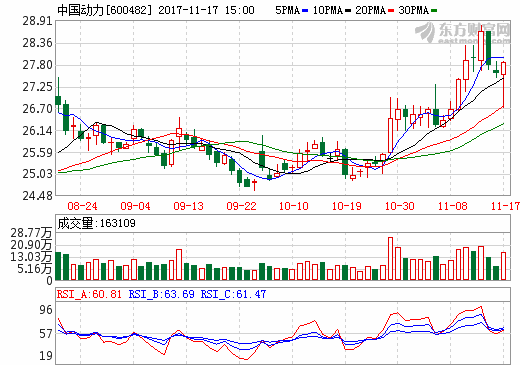Click the RSI_A:60.81 indicator value

[89, 294]
